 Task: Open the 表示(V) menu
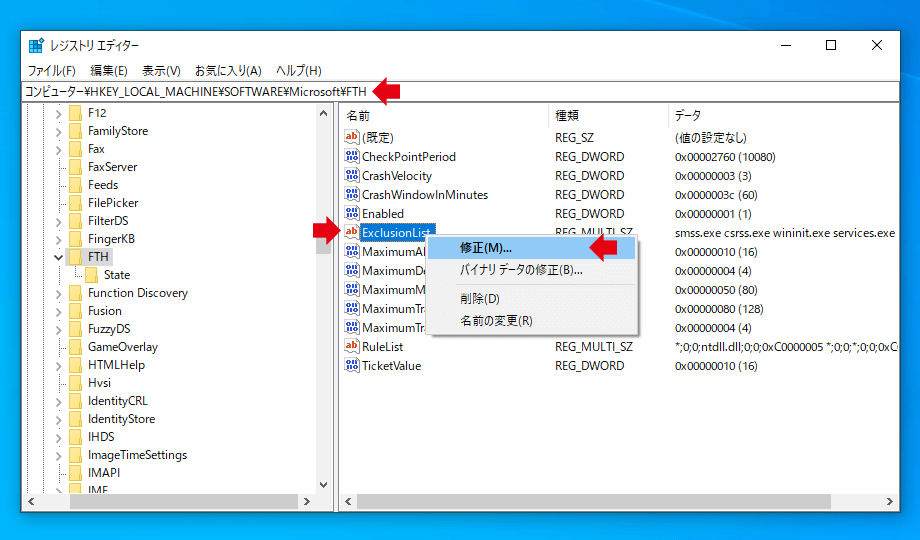coord(161,70)
